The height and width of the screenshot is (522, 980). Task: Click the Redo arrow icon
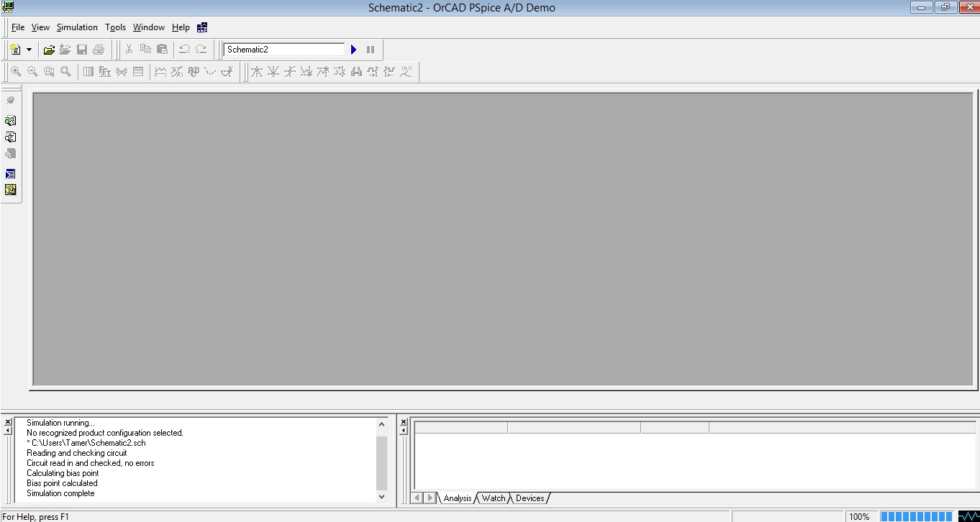[x=201, y=50]
